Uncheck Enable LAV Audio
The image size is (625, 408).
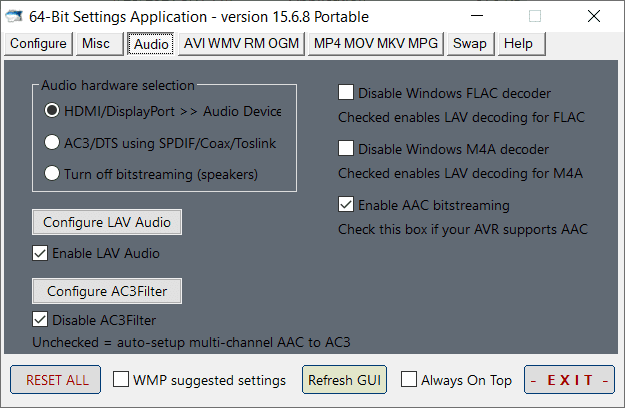[x=41, y=253]
